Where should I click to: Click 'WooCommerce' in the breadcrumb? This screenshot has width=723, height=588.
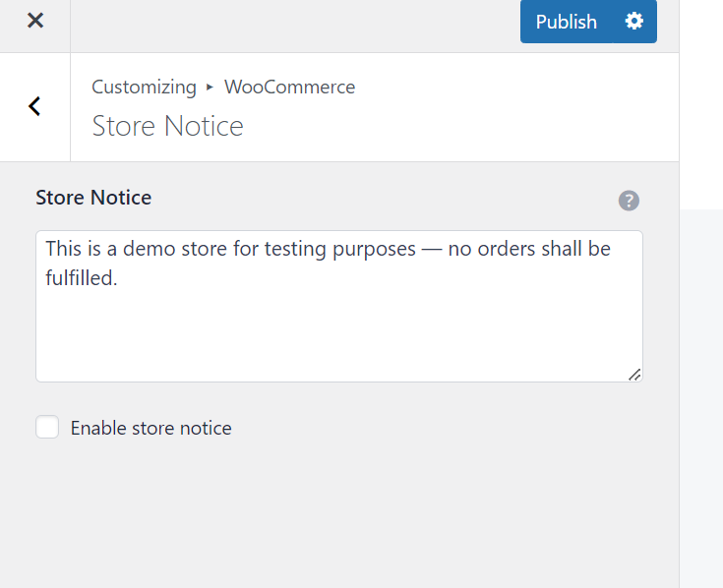click(289, 87)
